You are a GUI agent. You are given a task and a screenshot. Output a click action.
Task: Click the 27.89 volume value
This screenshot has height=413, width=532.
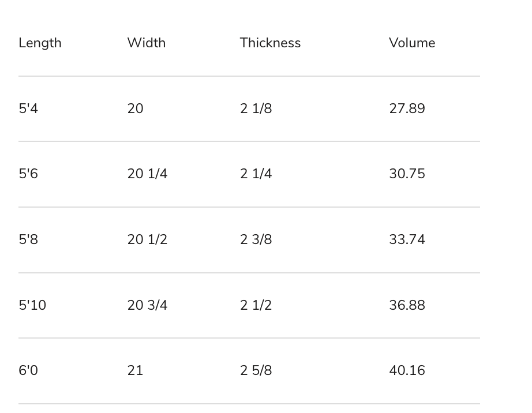pos(407,109)
